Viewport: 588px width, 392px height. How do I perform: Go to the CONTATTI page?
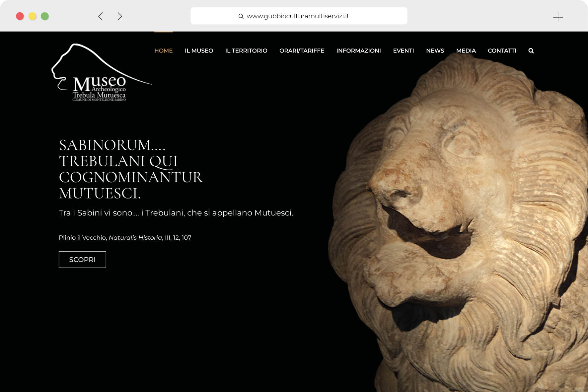502,51
